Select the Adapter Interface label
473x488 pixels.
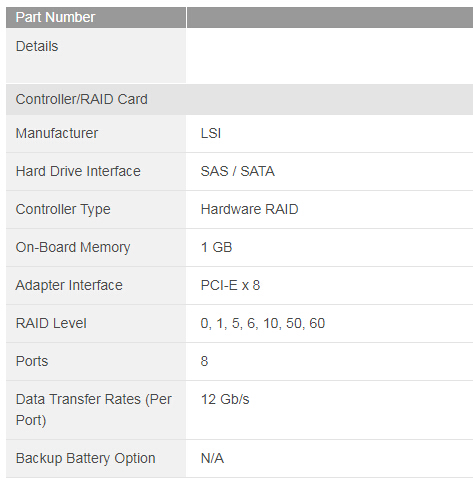pos(69,286)
